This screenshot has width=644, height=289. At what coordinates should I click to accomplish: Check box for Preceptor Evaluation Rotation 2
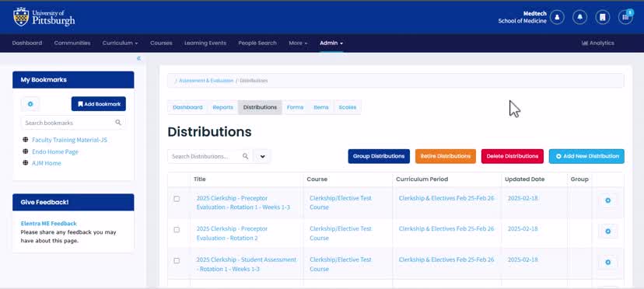177,229
